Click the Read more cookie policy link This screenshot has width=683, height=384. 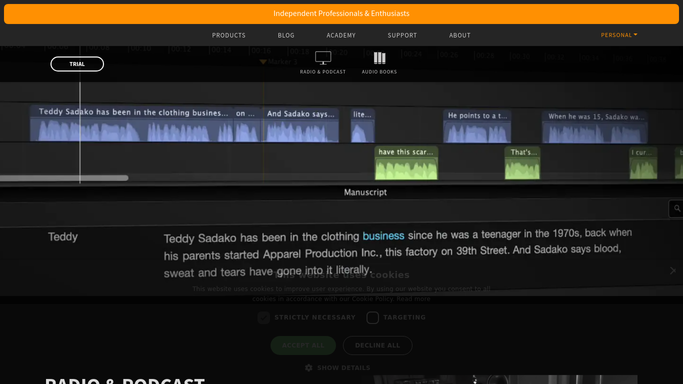click(413, 299)
